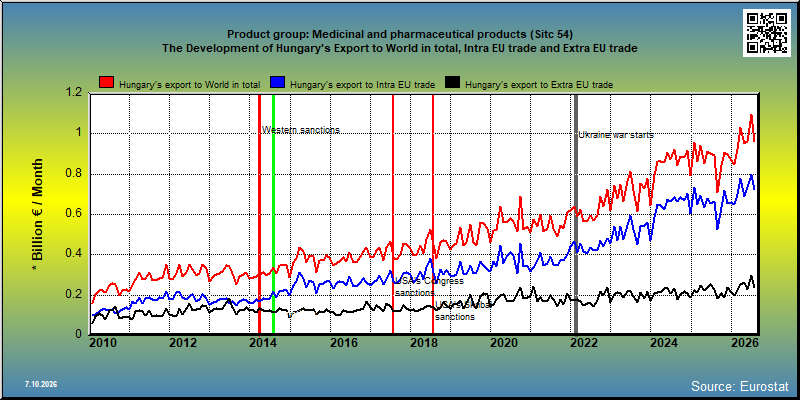The height and width of the screenshot is (400, 800).
Task: Select legend label "Hungary's export to Extra EU trade"
Action: pos(539,85)
